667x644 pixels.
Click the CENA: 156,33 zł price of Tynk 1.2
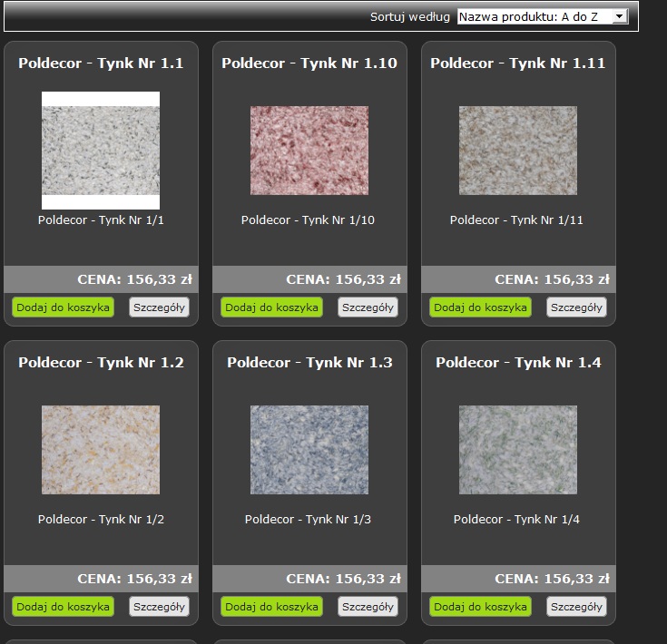134,579
